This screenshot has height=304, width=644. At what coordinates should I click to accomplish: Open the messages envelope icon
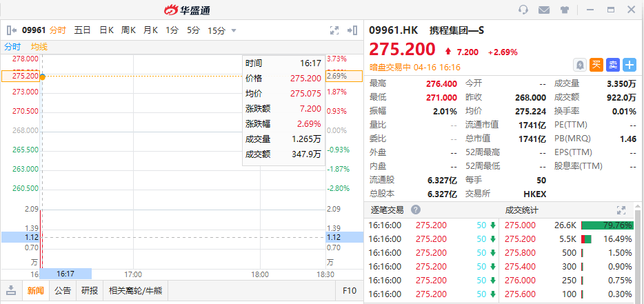(544, 10)
